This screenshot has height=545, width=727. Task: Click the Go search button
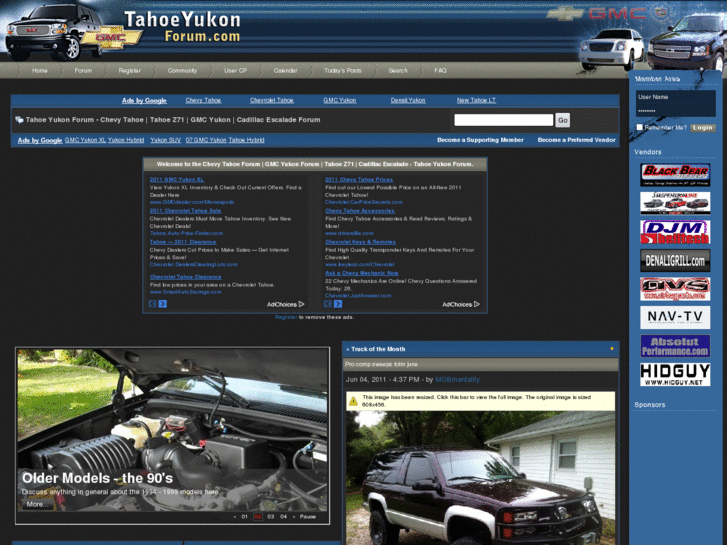click(x=563, y=120)
